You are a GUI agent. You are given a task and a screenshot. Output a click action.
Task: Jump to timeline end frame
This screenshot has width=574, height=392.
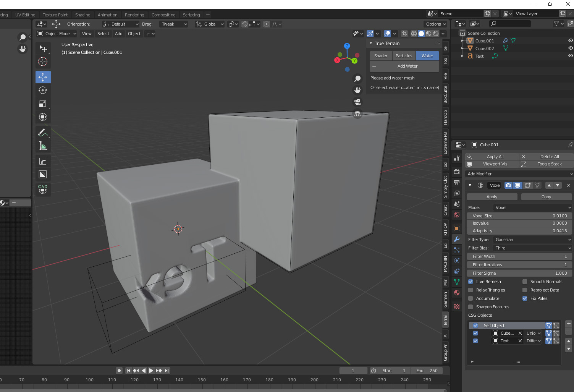pos(167,371)
